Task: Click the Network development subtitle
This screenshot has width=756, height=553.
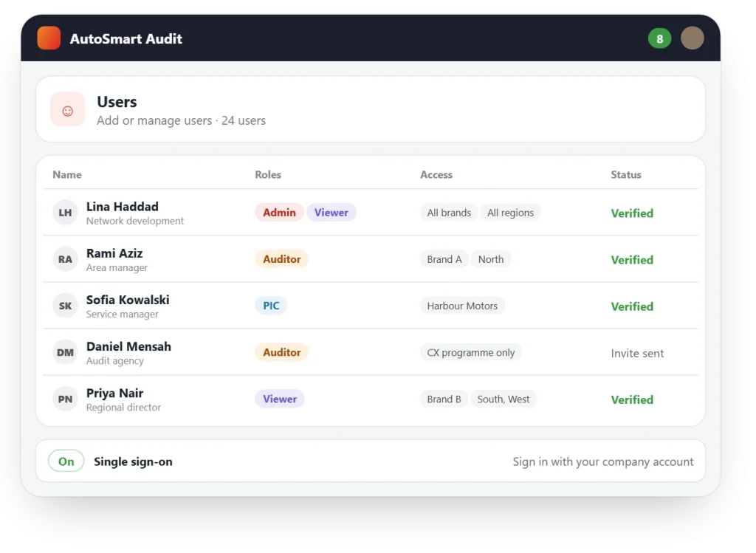Action: click(135, 221)
